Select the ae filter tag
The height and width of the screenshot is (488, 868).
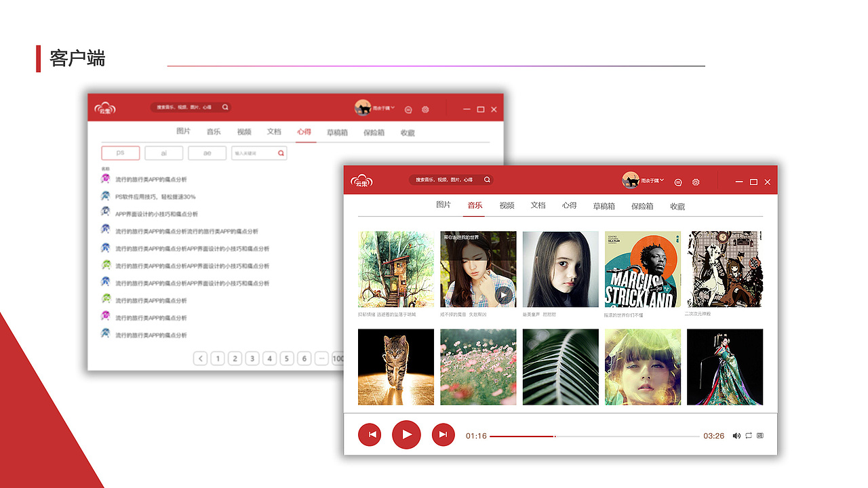coord(208,153)
